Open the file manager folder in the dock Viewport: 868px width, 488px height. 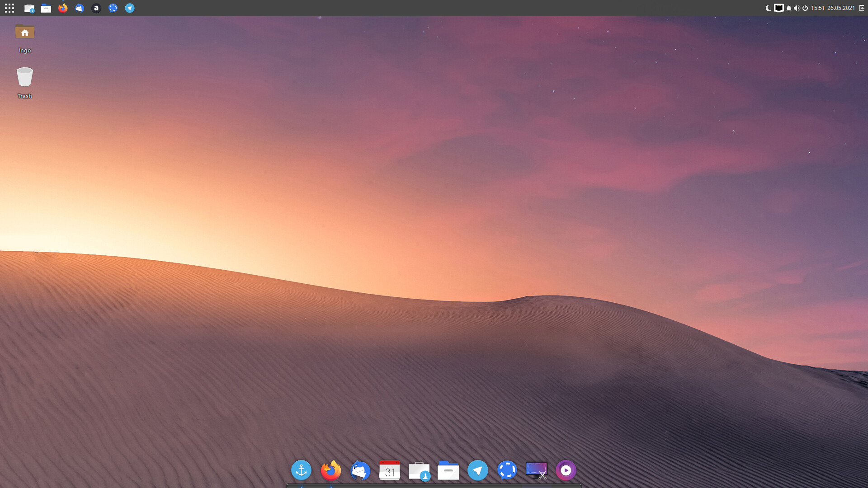tap(448, 470)
